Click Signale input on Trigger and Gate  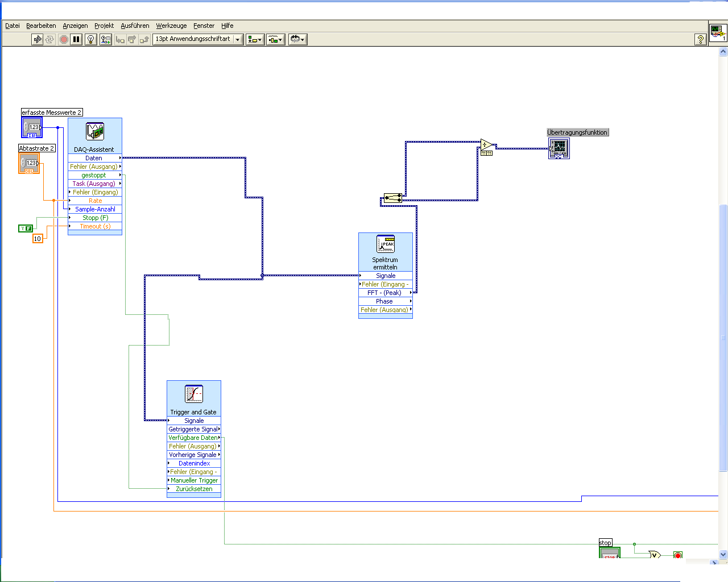coord(194,421)
